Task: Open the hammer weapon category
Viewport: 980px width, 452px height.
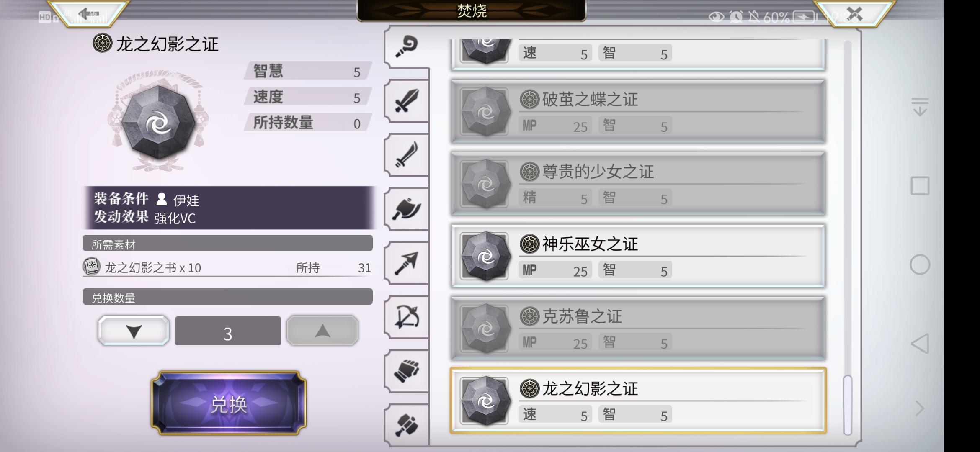Action: coord(407,425)
